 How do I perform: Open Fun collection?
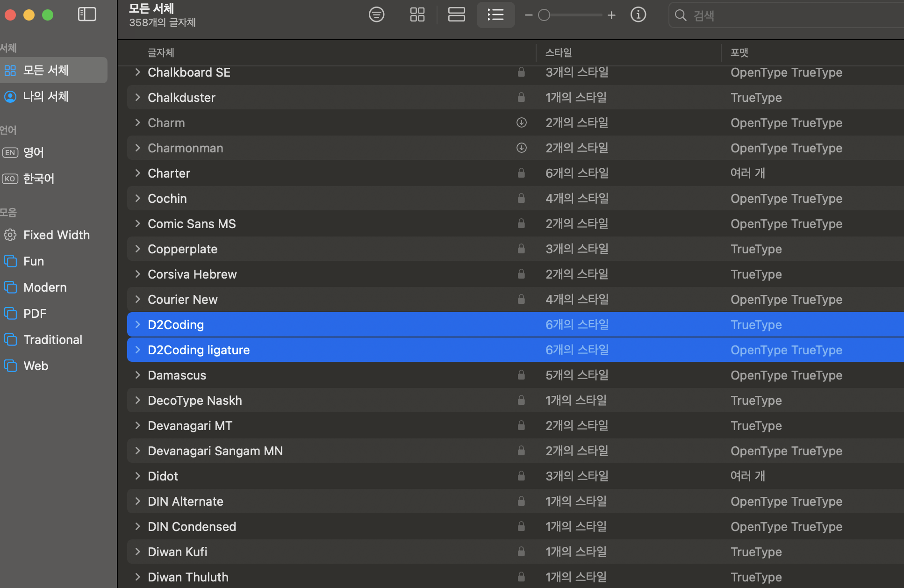click(x=53, y=261)
